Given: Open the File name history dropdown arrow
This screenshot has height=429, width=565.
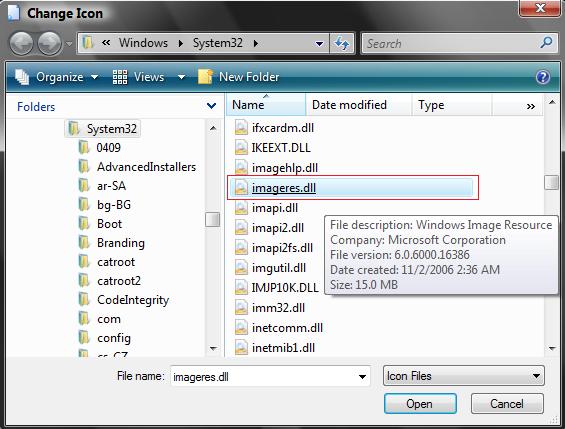Looking at the screenshot, I should (x=362, y=377).
